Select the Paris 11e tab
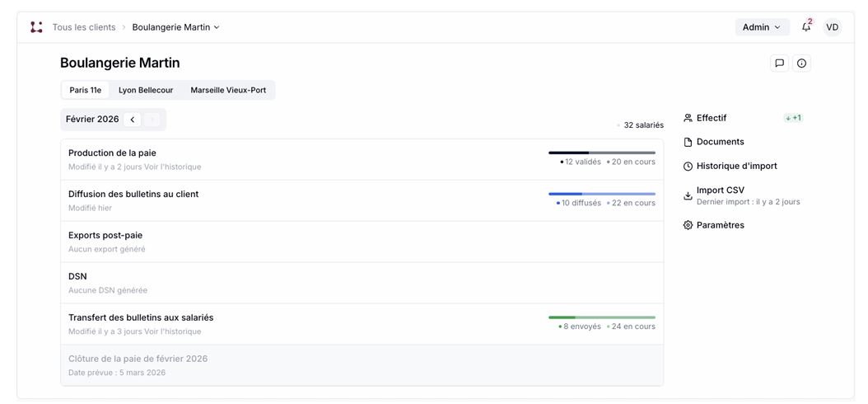The image size is (868, 404). (x=86, y=91)
